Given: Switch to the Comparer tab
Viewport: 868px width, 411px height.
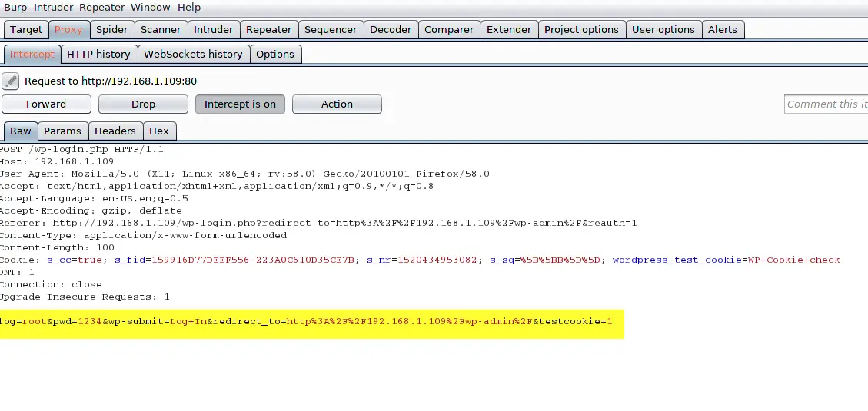Looking at the screenshot, I should (x=449, y=30).
